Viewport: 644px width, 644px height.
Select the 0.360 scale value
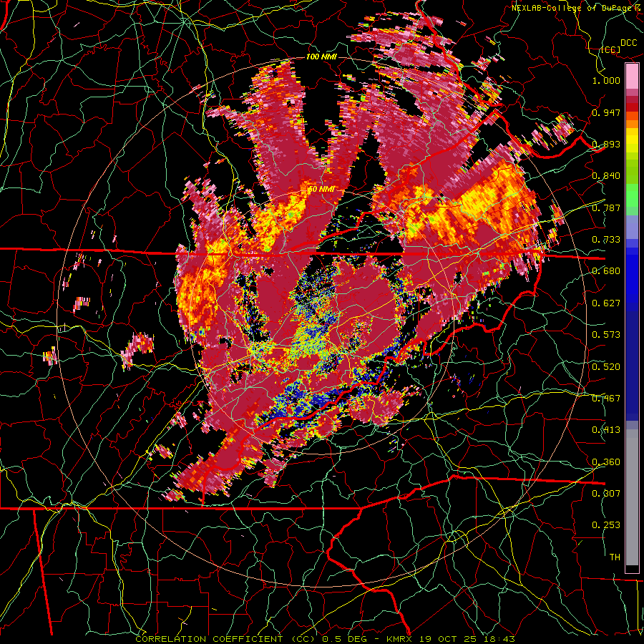[606, 462]
